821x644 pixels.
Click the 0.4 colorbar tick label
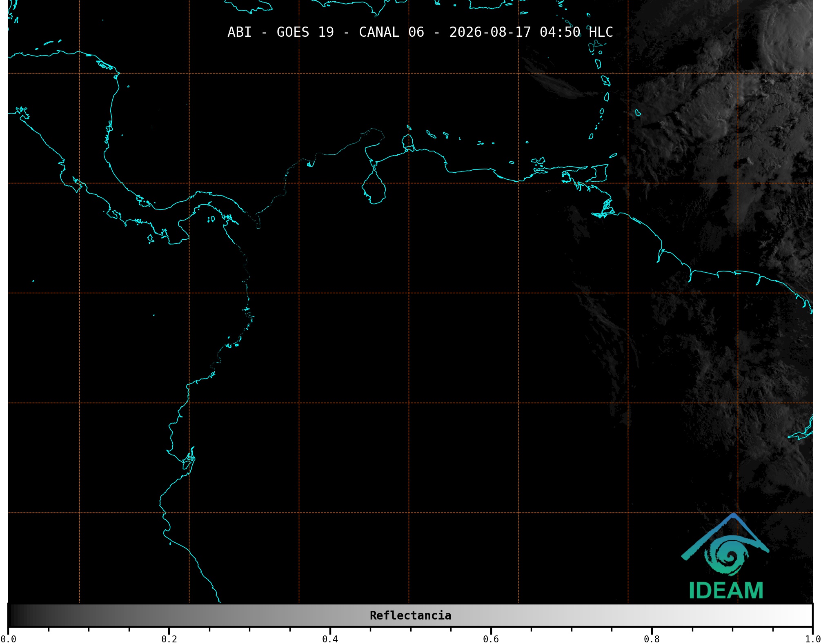[x=330, y=639]
